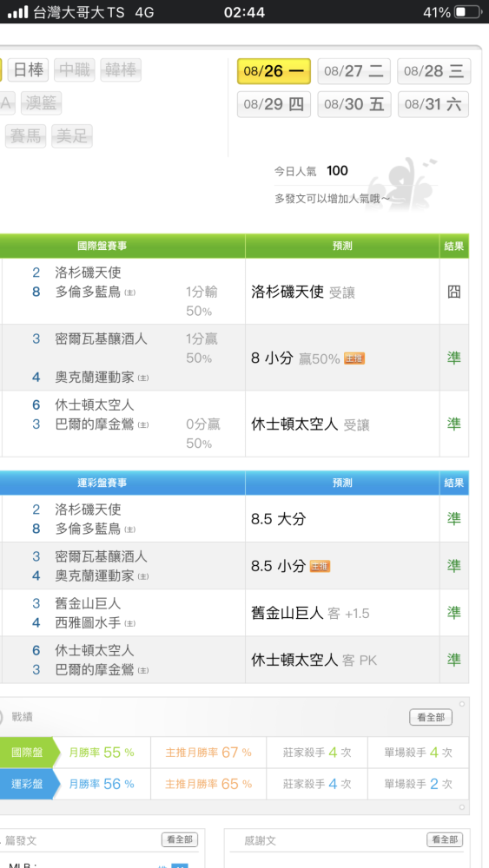489x868 pixels.
Task: Select the 08/30 Friday date tab
Action: point(354,104)
